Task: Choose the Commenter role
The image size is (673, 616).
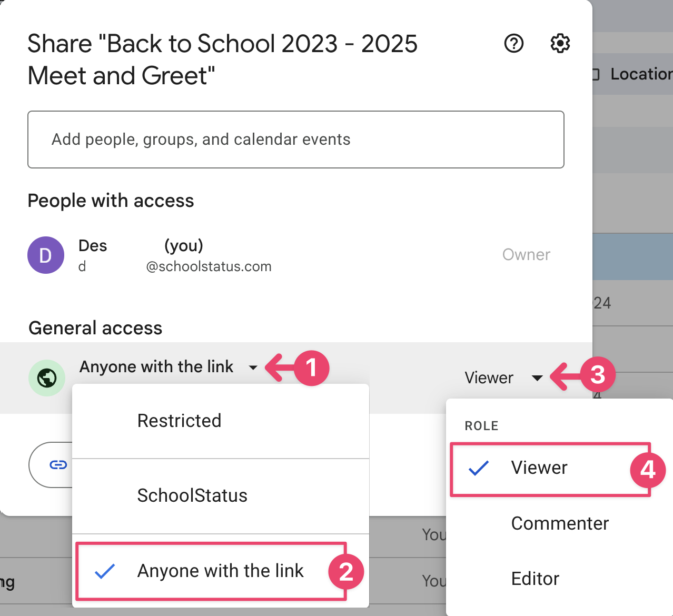Action: pos(560,523)
